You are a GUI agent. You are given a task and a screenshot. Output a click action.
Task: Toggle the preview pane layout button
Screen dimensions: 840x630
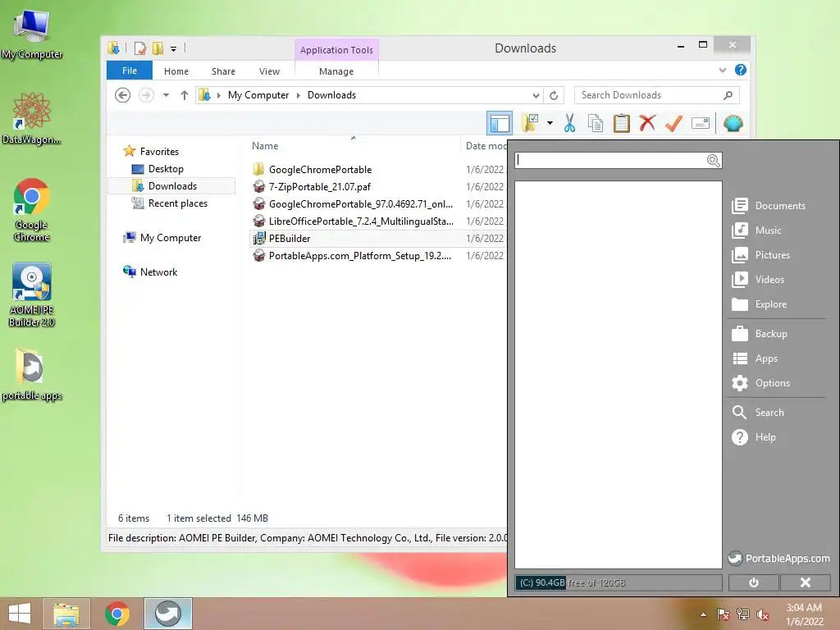click(x=500, y=123)
